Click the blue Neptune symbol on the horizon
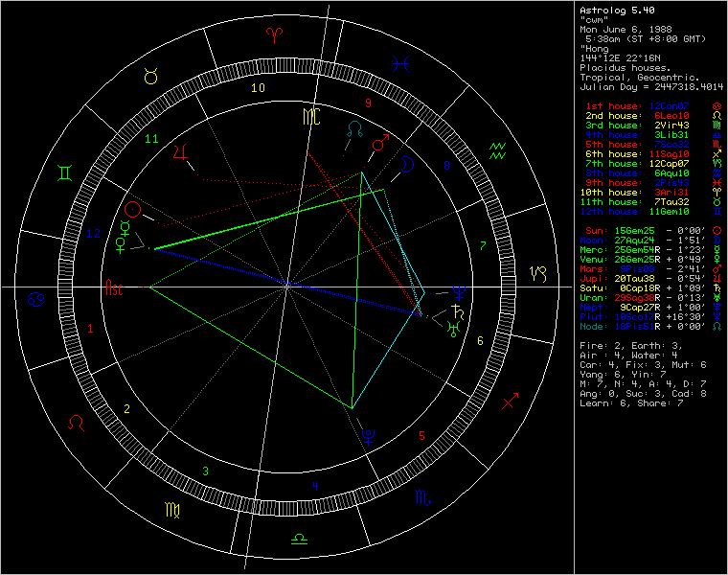 tap(459, 292)
